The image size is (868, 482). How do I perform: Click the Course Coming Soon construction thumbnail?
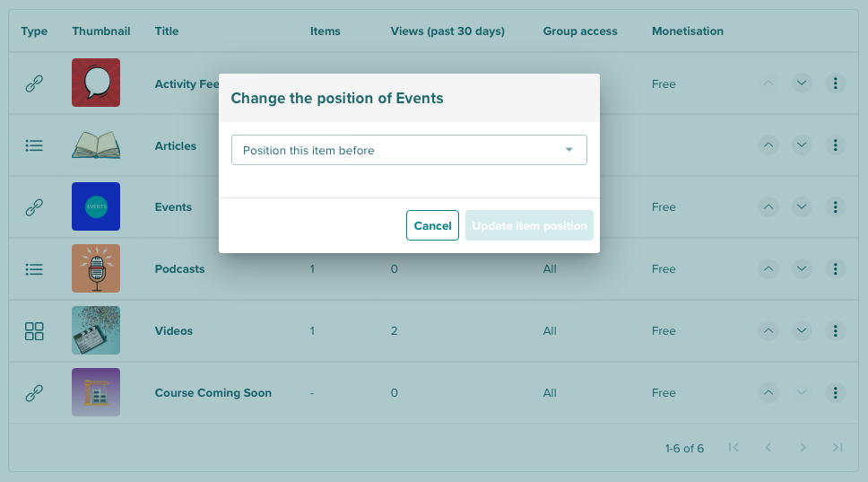96,392
